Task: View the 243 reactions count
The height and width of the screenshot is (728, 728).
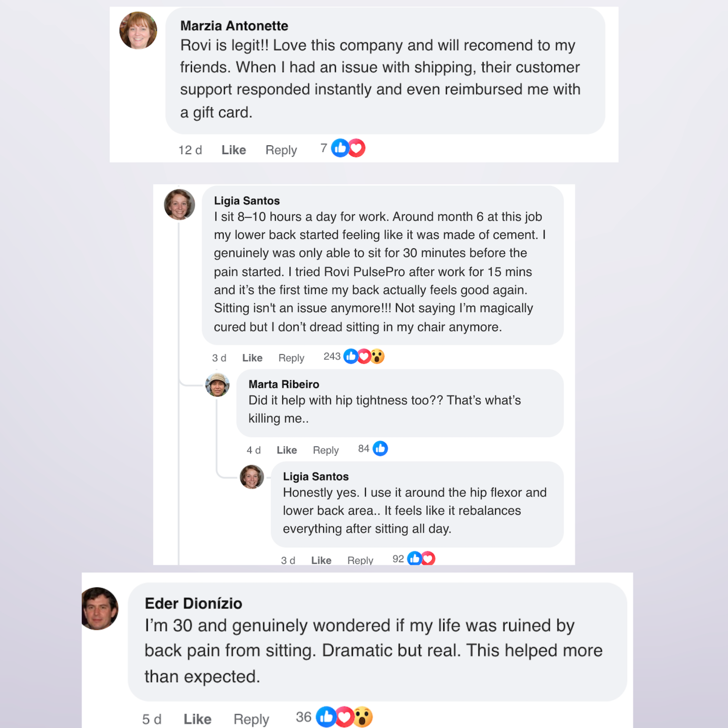Action: pyautogui.click(x=332, y=357)
